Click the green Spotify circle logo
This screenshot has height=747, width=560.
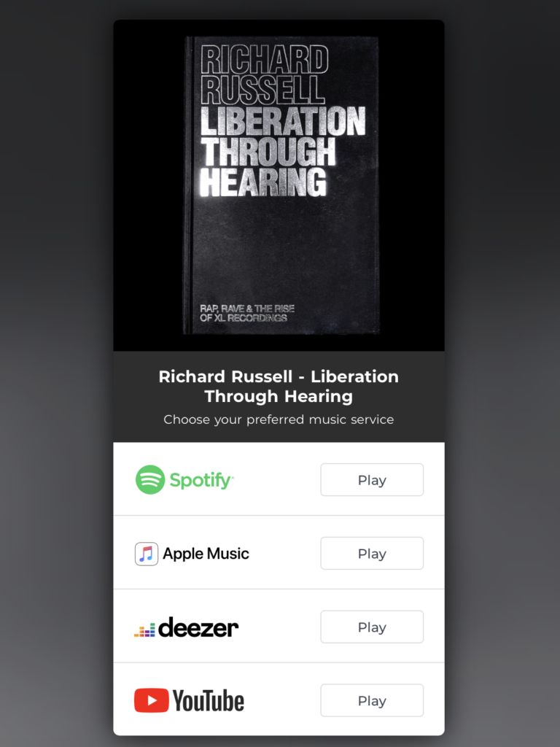(x=150, y=479)
